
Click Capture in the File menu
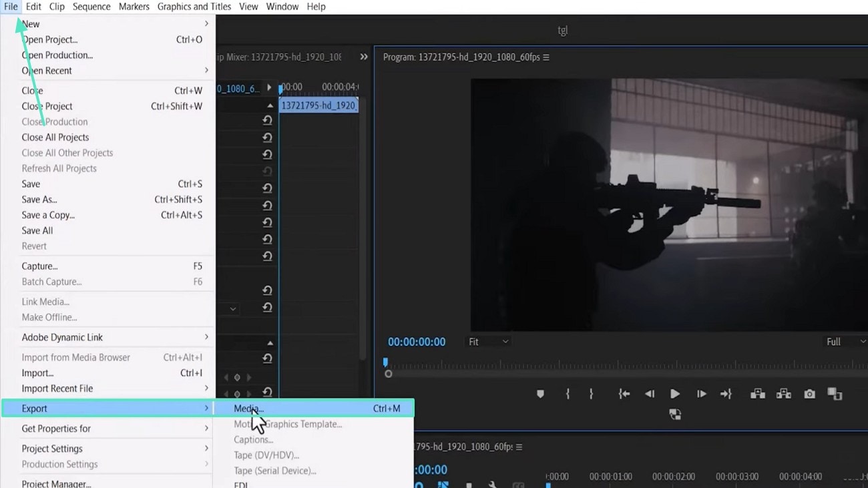coord(39,266)
